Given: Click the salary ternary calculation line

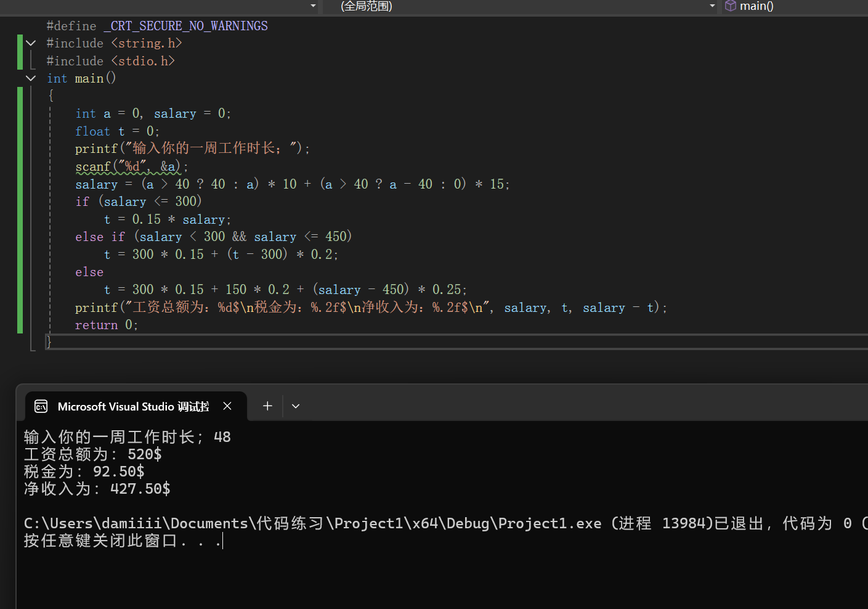Looking at the screenshot, I should (x=292, y=184).
